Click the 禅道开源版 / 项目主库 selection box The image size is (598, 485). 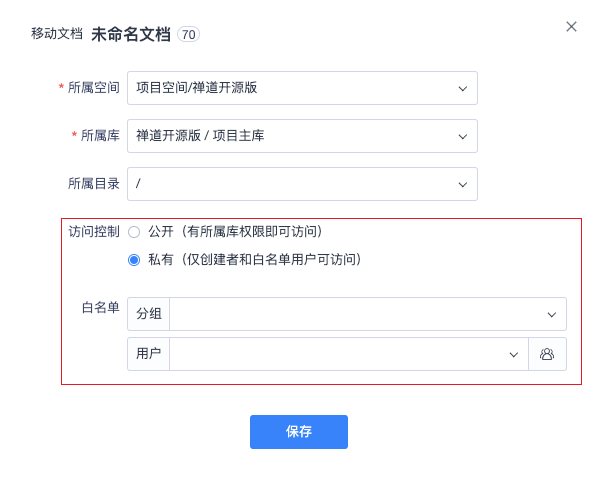(302, 136)
